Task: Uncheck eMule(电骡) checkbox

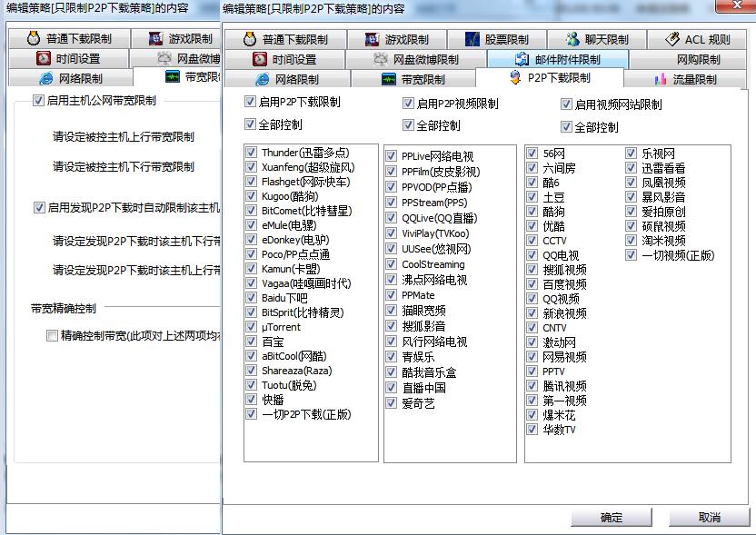Action: point(251,225)
